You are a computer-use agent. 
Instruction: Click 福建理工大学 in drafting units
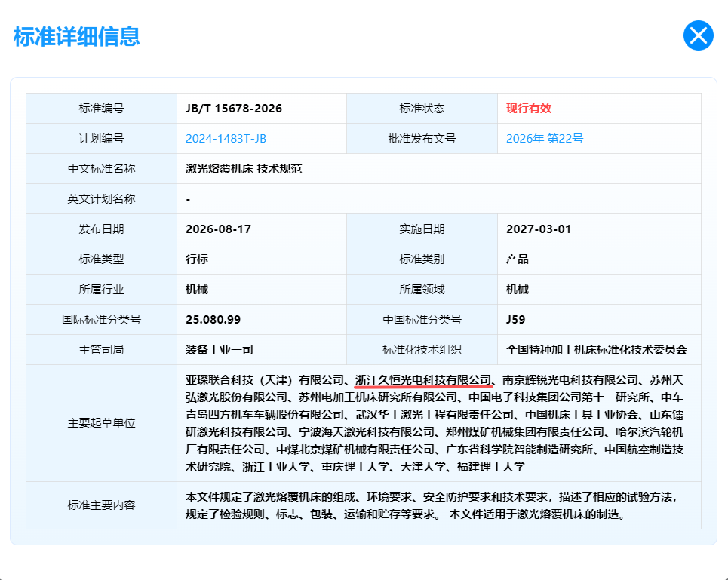point(491,467)
